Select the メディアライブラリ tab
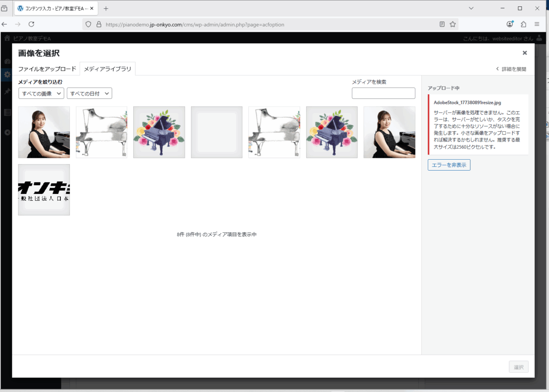Screen dimensions: 549x392 pos(108,69)
